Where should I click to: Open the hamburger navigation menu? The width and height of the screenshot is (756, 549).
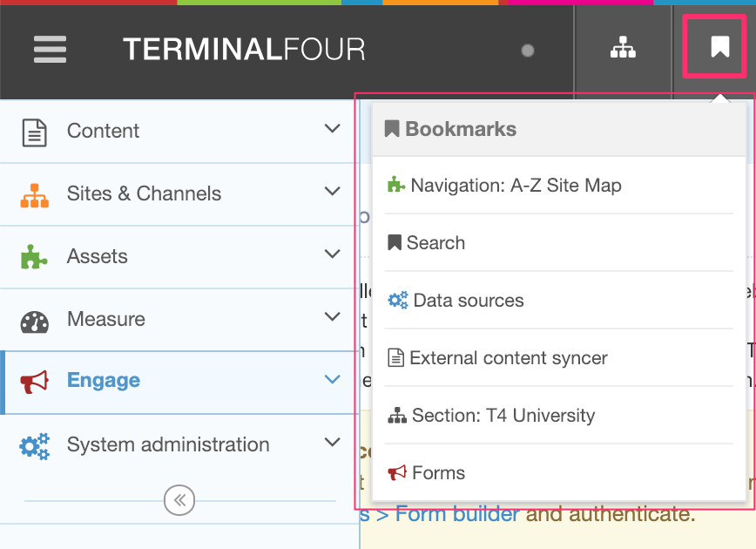pyautogui.click(x=50, y=50)
